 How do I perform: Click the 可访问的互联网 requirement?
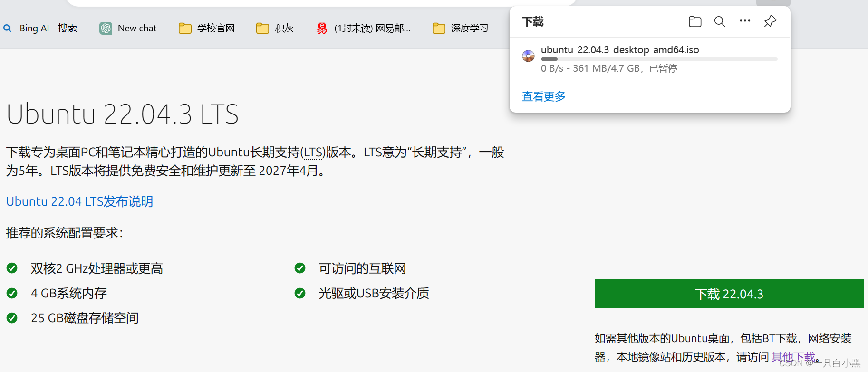coord(362,269)
